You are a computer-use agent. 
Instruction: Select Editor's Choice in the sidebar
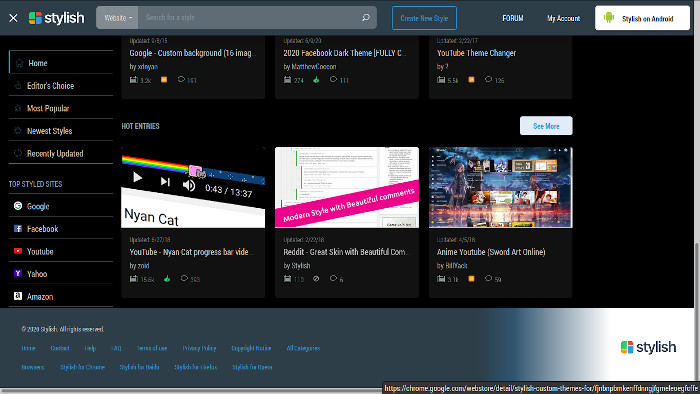click(61, 86)
